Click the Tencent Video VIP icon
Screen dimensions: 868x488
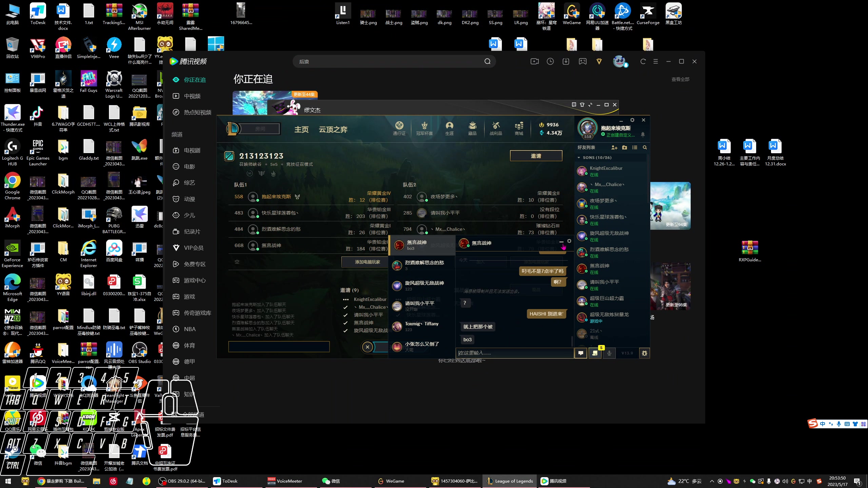coord(599,61)
